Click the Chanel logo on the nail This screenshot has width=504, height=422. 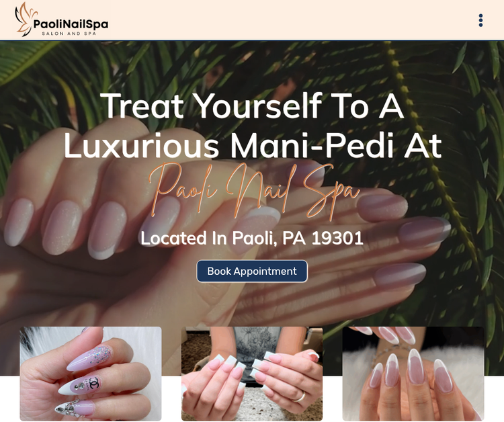(x=93, y=382)
